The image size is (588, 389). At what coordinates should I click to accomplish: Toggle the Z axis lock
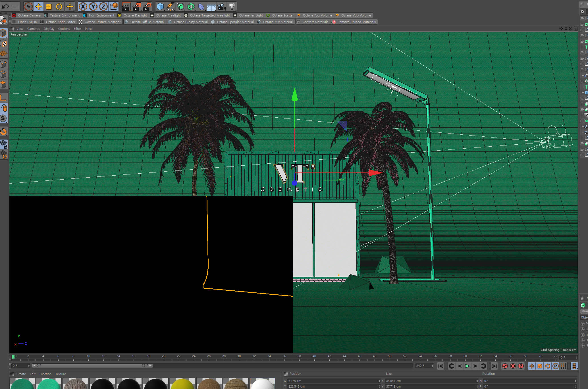pyautogui.click(x=103, y=6)
